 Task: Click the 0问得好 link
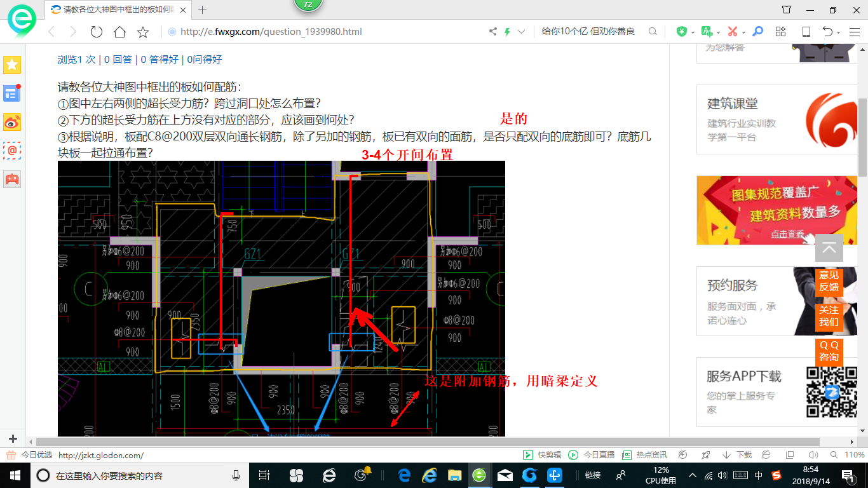205,59
